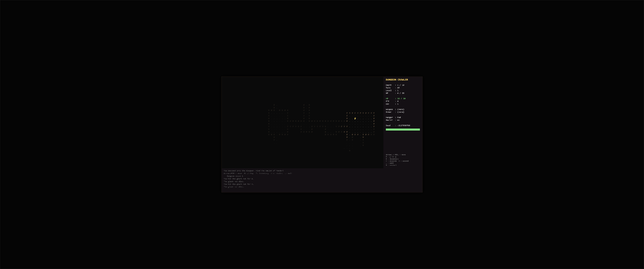This screenshot has height=269, width=644.
Task: Click the yellow @ player character
Action: pyautogui.click(x=355, y=118)
